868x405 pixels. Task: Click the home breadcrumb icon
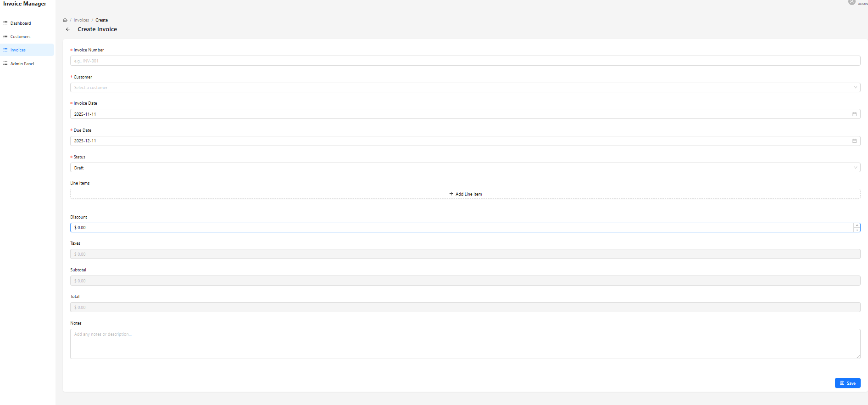pos(65,20)
